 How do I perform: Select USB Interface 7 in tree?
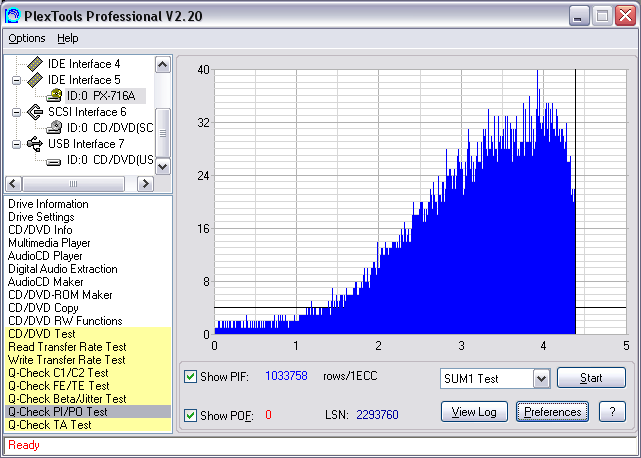pos(86,144)
